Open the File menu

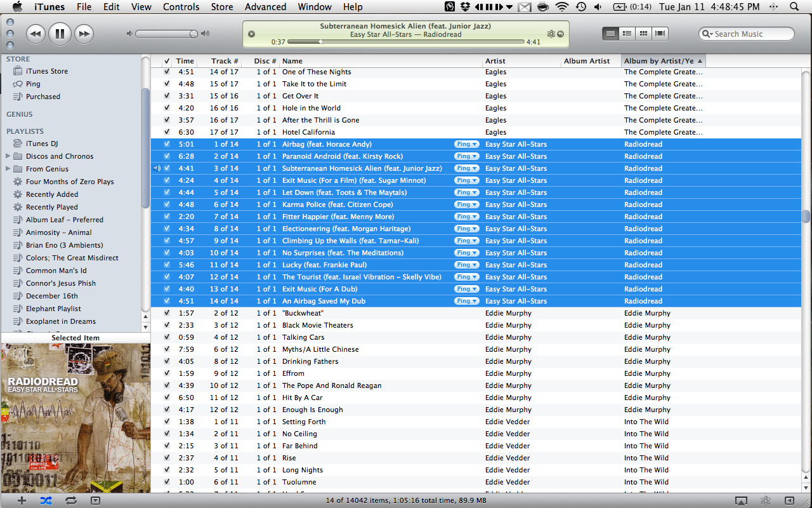pos(84,7)
